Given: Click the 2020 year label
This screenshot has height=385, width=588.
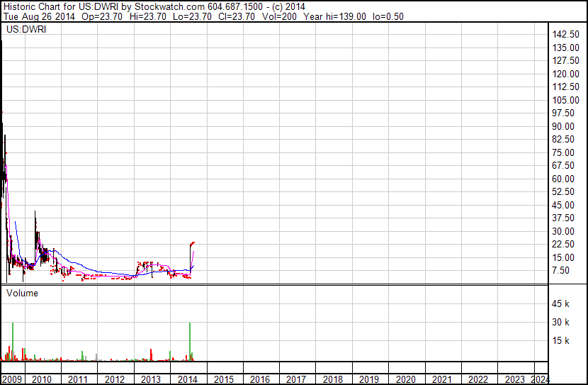Looking at the screenshot, I should (x=406, y=379).
